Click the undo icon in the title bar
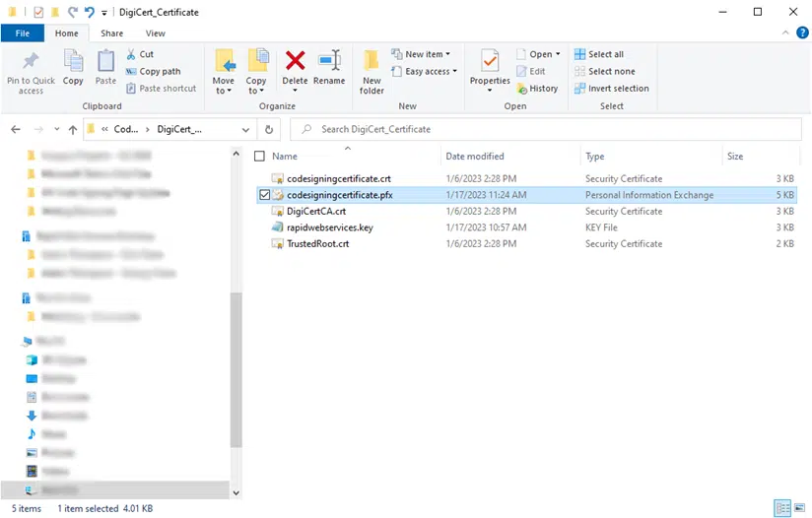Viewport: 812px width, 518px height. [x=90, y=12]
